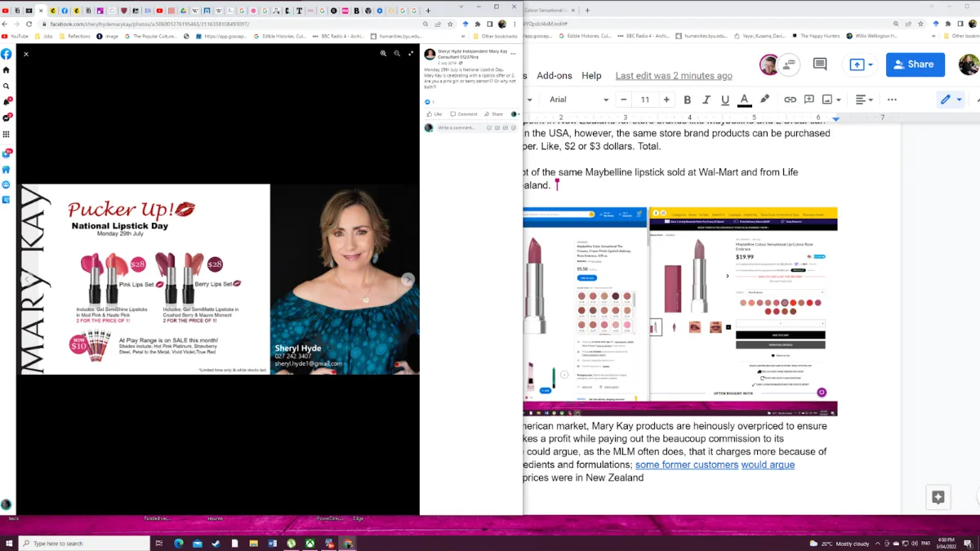This screenshot has height=551, width=980.
Task: Open comment history in Google Docs
Action: (819, 64)
